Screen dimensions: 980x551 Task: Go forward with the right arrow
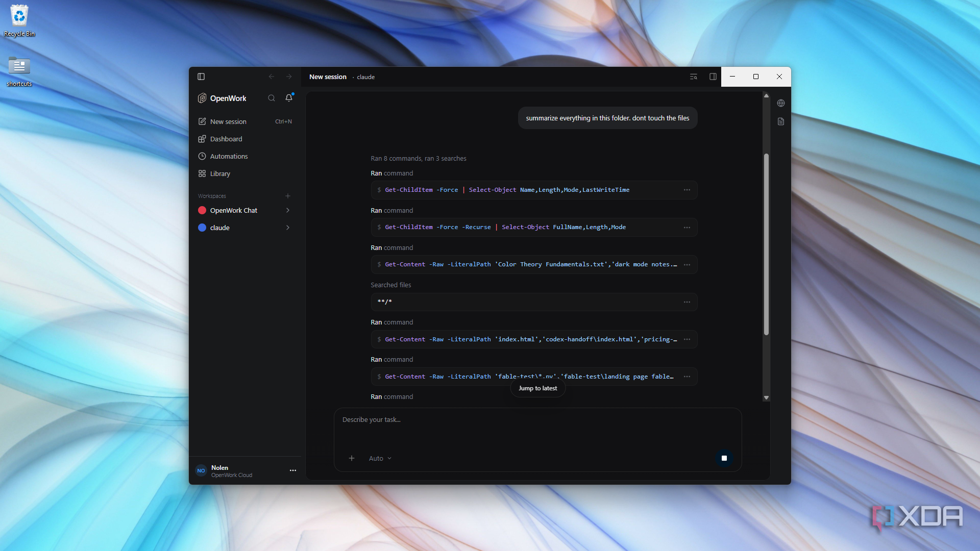[289, 77]
